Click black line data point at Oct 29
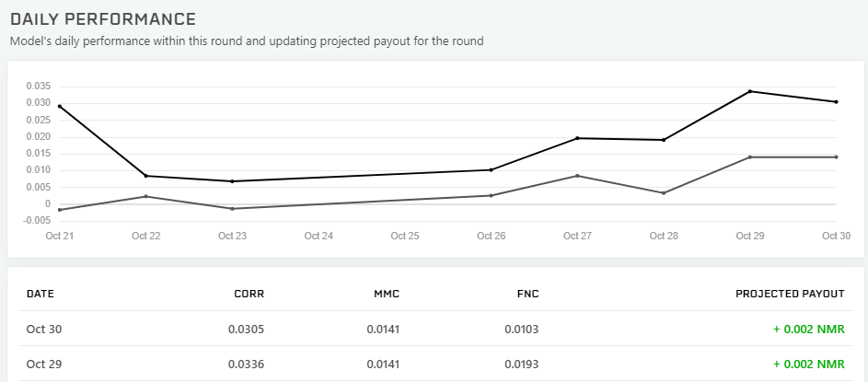Screen dimensions: 868x382 click(750, 91)
